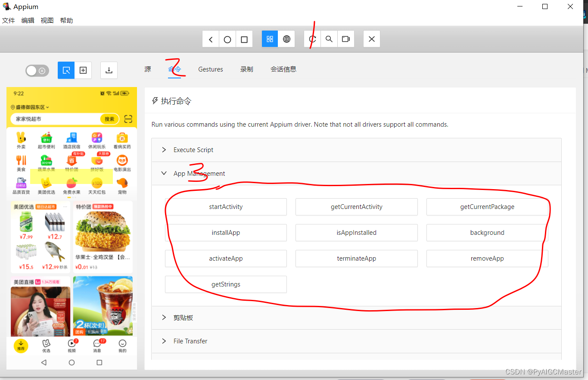
Task: Tap the device Back button in toolbar
Action: click(x=211, y=39)
